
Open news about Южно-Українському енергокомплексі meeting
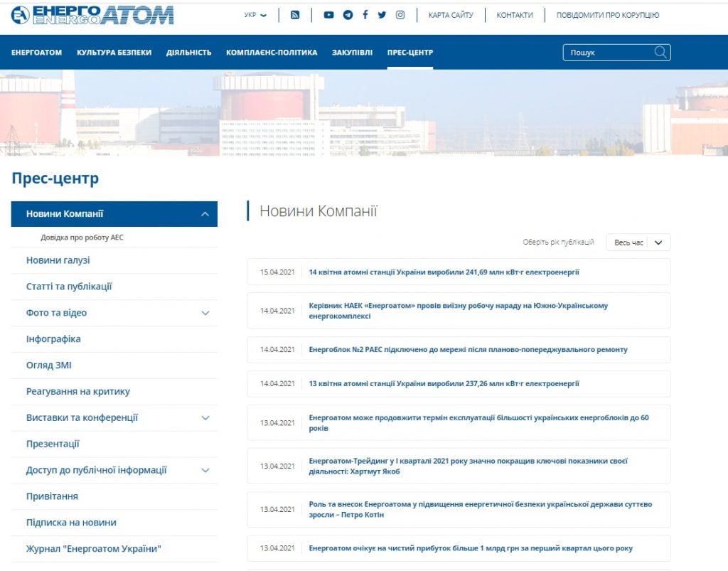[459, 311]
